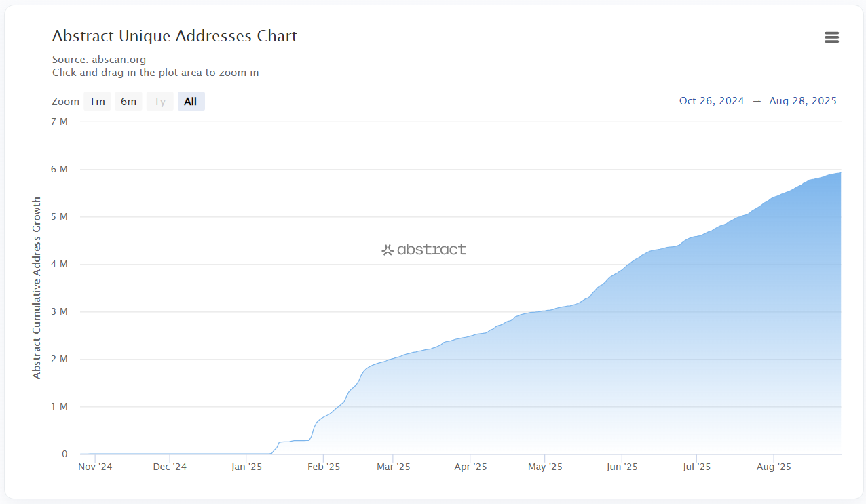Click the Source: abscan.org subtitle
Viewport: 866px width, 504px height.
tap(99, 60)
